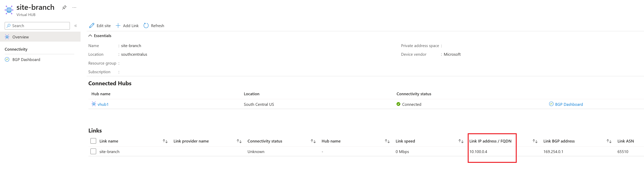Pin the site-branch page
Screen dimensions: 644x176
tap(64, 8)
